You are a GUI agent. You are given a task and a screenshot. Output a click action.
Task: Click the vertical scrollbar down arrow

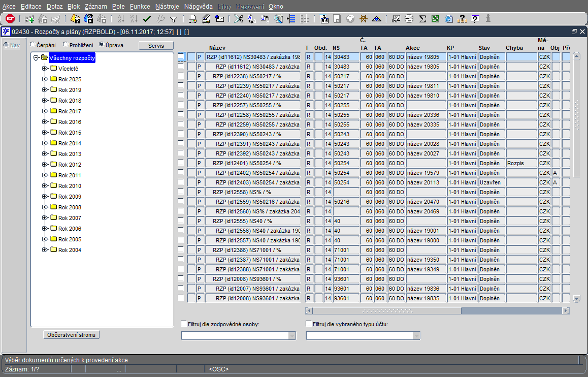[577, 299]
